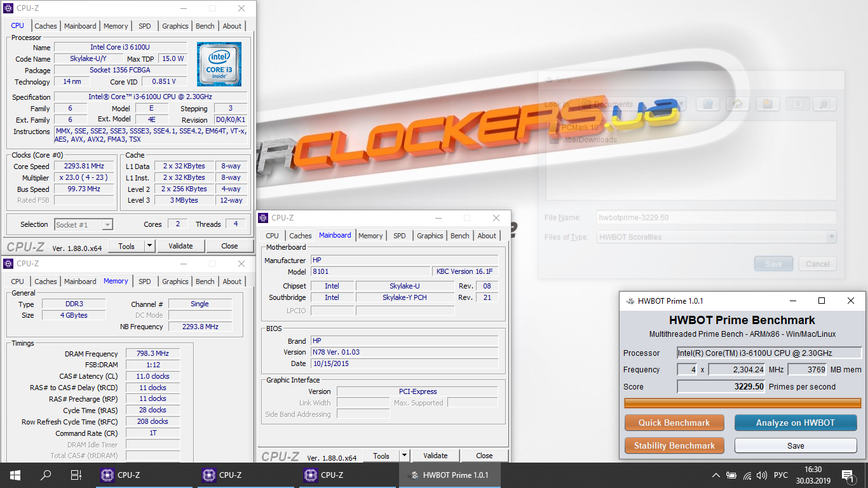Open Memory tab in Mainboard CPU-Z window
This screenshot has height=488, width=868.
click(370, 236)
